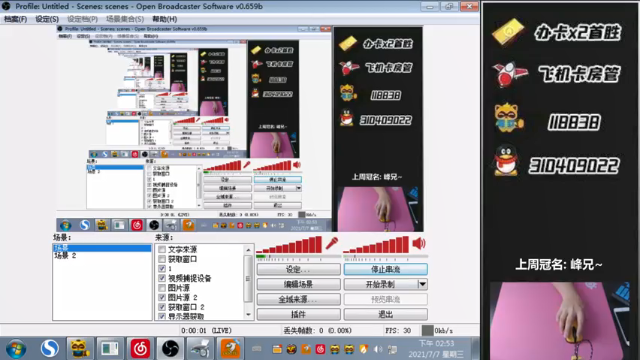
Task: Launch Sogou browser from the taskbar
Action: [x=49, y=349]
